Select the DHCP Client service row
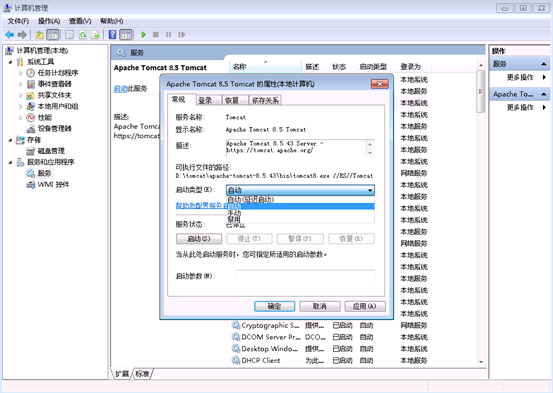The width and height of the screenshot is (553, 393). [330, 360]
